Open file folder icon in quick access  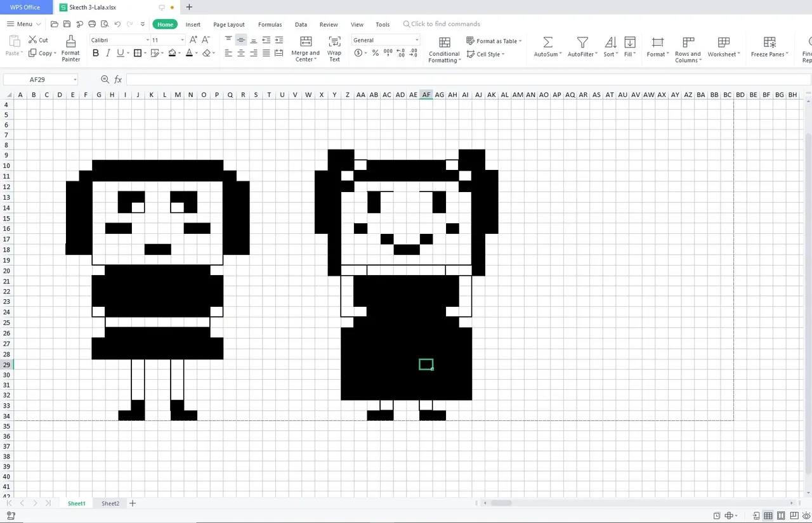(x=55, y=24)
